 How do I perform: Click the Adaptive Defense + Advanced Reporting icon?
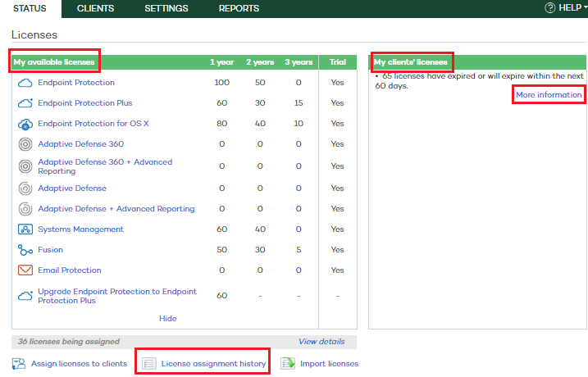[25, 209]
